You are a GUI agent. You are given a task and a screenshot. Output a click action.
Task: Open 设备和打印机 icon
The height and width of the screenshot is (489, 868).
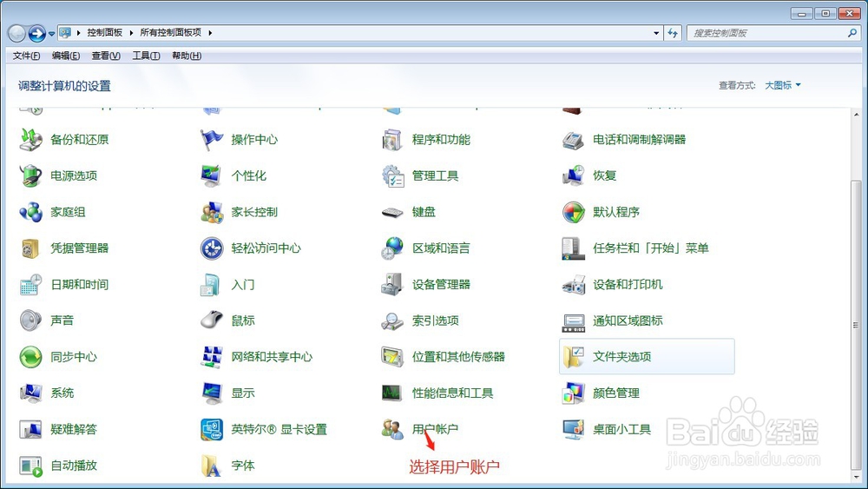[x=573, y=285]
